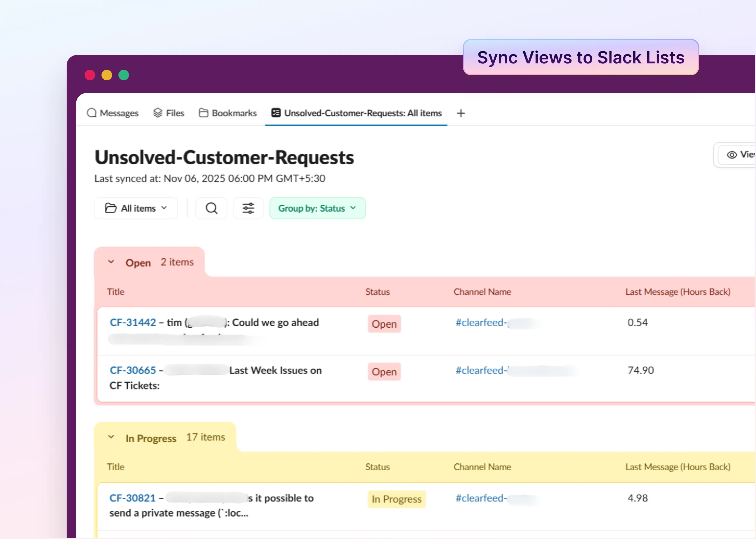Open a new tab with the plus icon
Image resolution: width=756 pixels, height=539 pixels.
(461, 113)
